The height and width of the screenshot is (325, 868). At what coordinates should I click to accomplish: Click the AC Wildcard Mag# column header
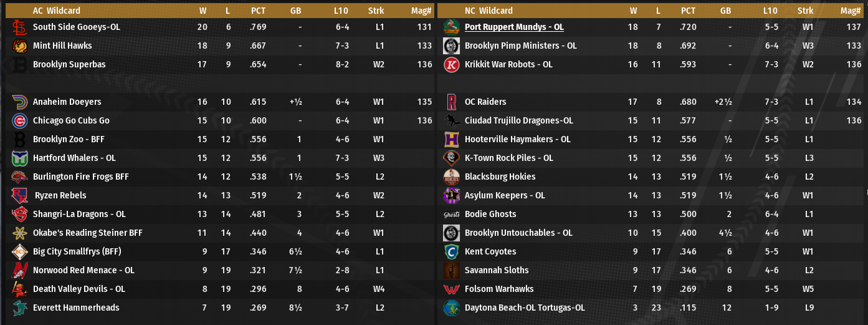point(422,11)
